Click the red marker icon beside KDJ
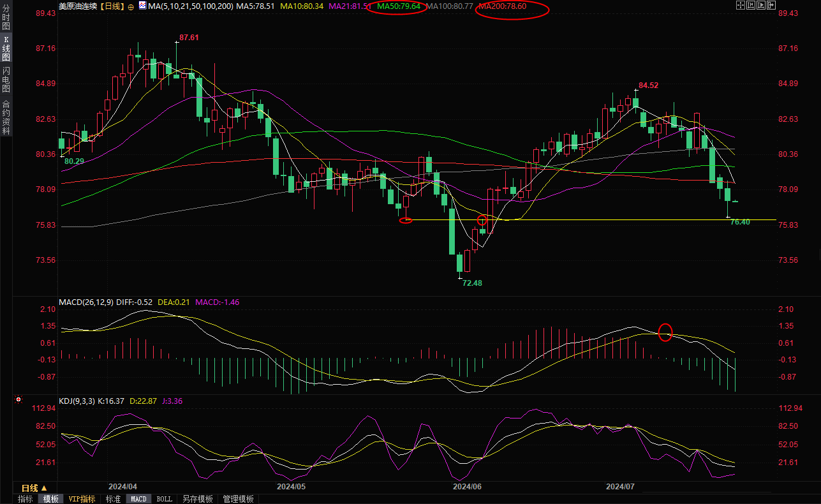The height and width of the screenshot is (504, 821). point(18,400)
